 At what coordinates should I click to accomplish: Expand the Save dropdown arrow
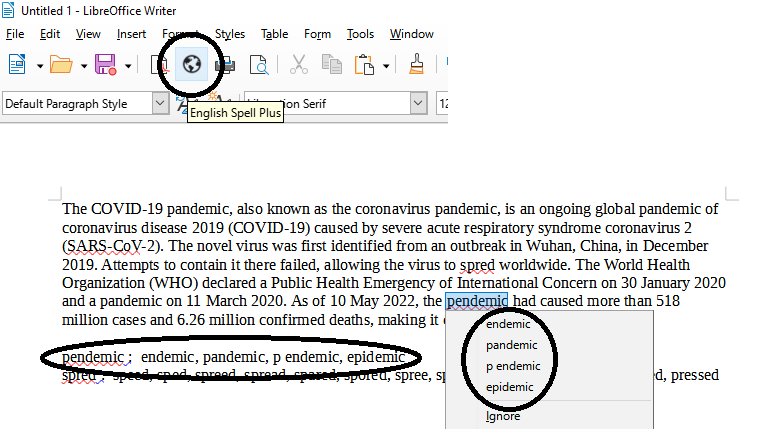(x=128, y=66)
